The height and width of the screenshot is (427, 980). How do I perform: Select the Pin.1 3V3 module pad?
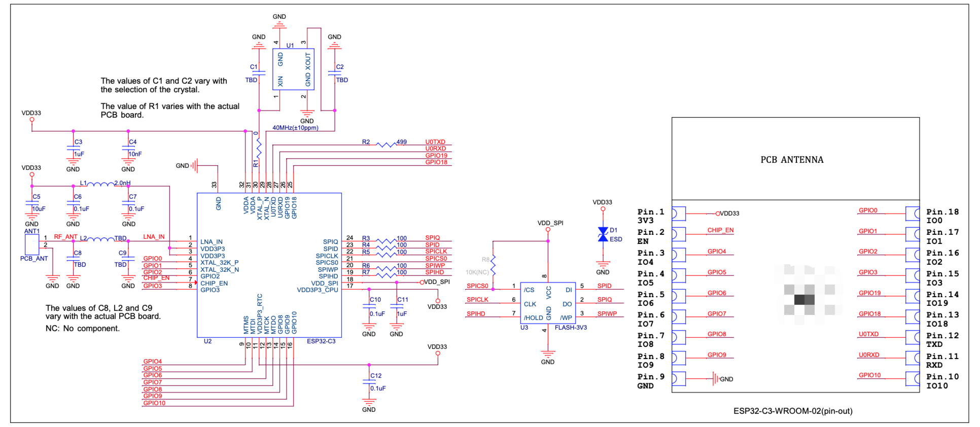coord(678,213)
